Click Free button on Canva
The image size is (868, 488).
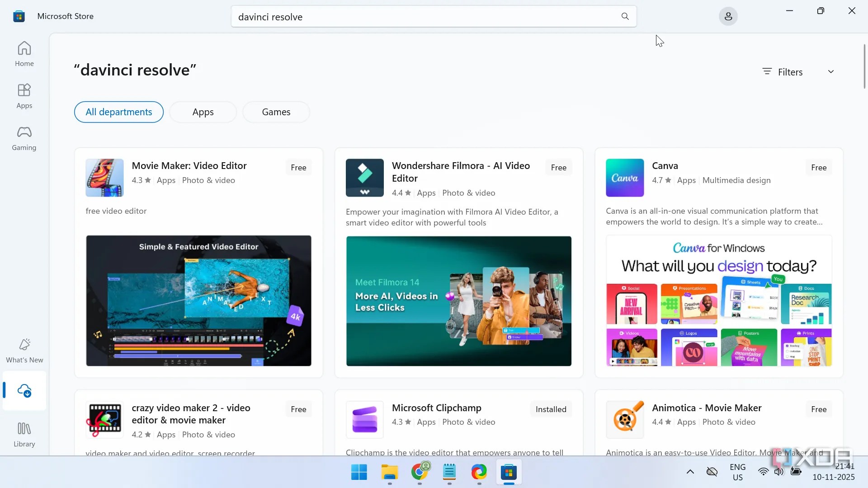[x=818, y=168]
